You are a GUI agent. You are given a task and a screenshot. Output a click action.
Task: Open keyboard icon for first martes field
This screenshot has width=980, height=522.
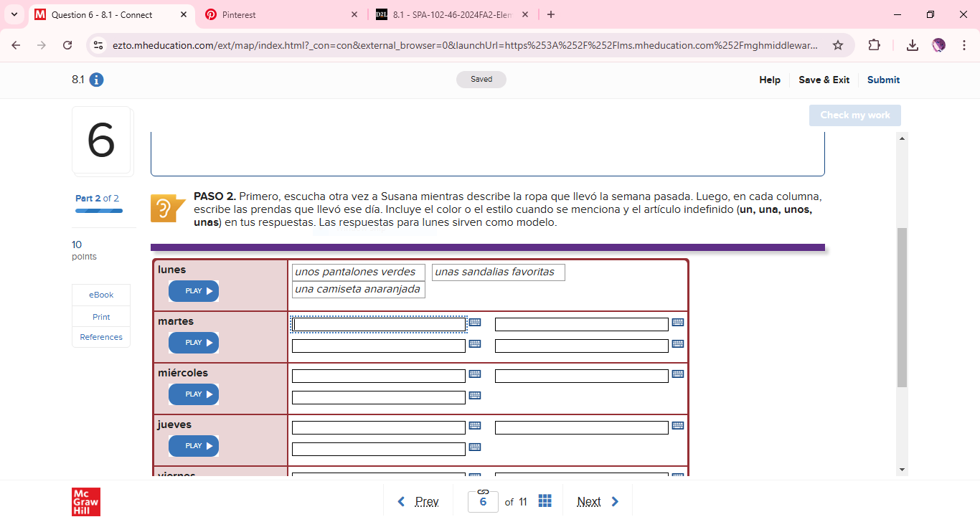(474, 323)
